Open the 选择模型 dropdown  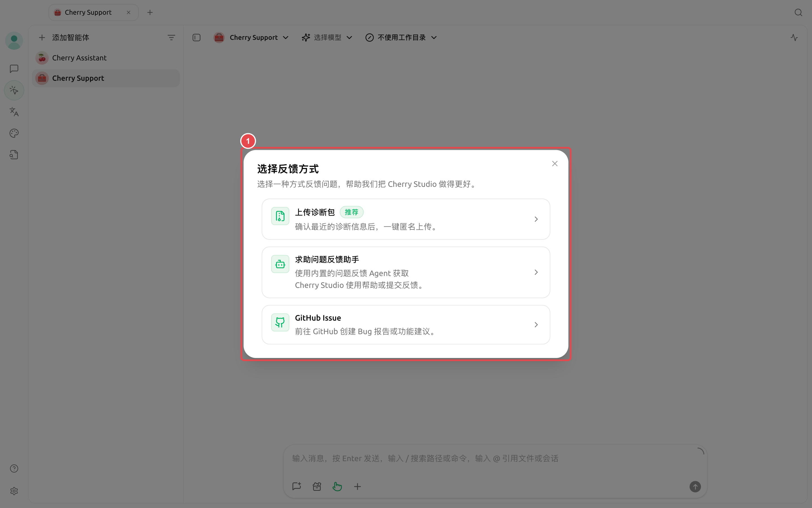[327, 37]
